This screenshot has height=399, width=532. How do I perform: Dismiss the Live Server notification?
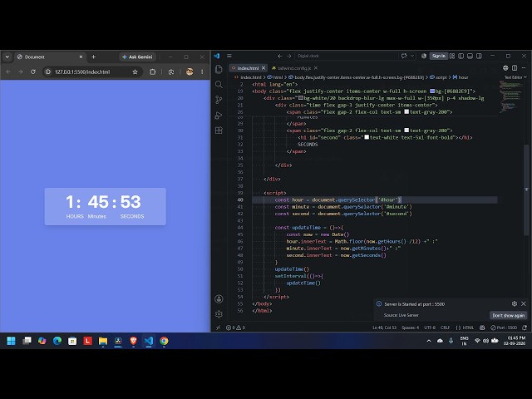click(524, 303)
